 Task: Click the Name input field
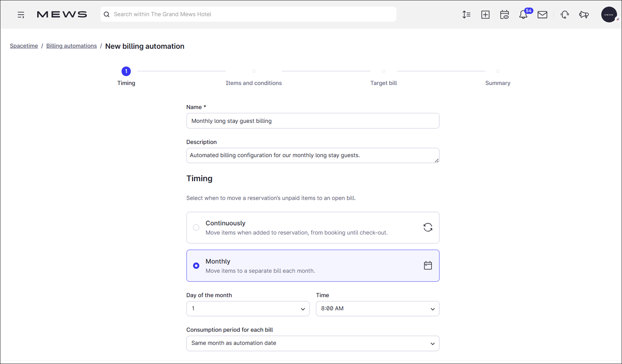coord(313,121)
